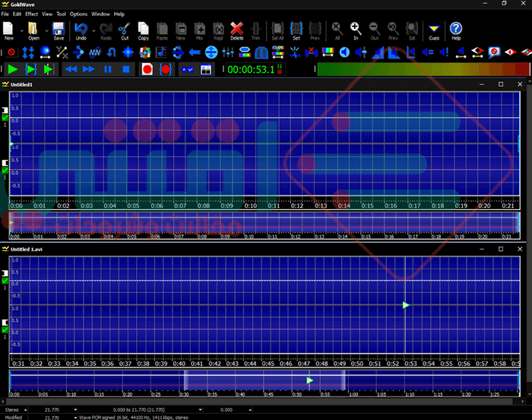Click the Maximize Volume speaker-exclamation icon
Viewport: 532px width, 420px height.
444,52
